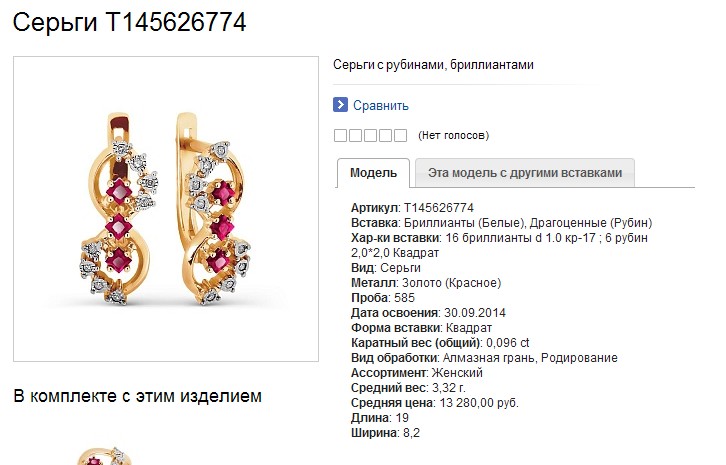
Task: Click the main ruby earrings product image
Action: click(166, 209)
